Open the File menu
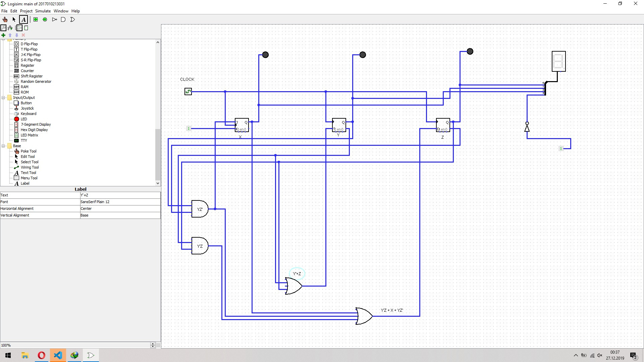The width and height of the screenshot is (644, 362). click(x=4, y=11)
